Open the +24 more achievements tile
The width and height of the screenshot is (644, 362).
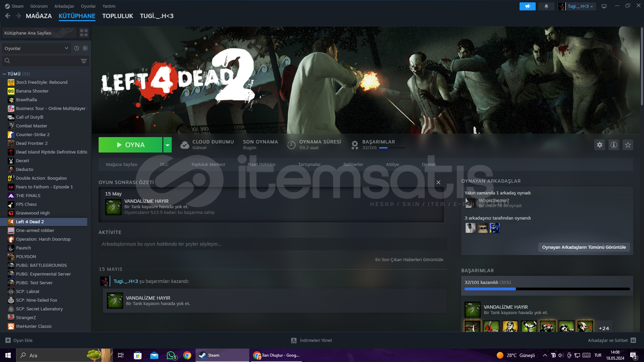604,328
